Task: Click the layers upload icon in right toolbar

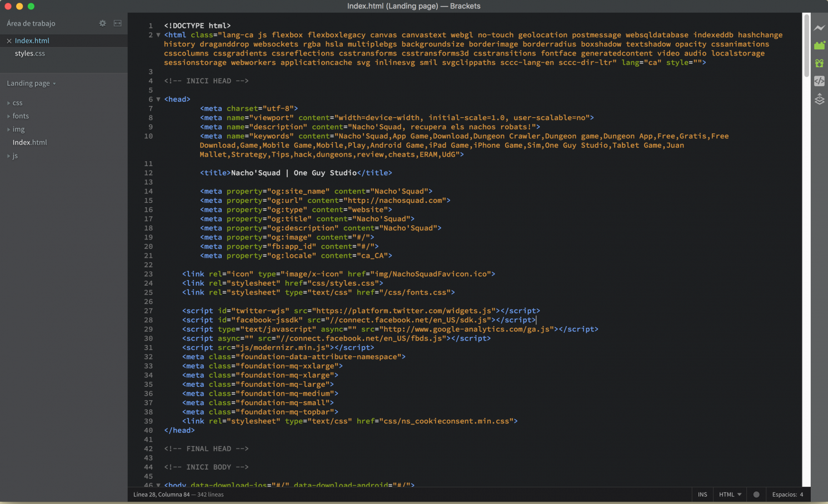Action: [x=819, y=99]
